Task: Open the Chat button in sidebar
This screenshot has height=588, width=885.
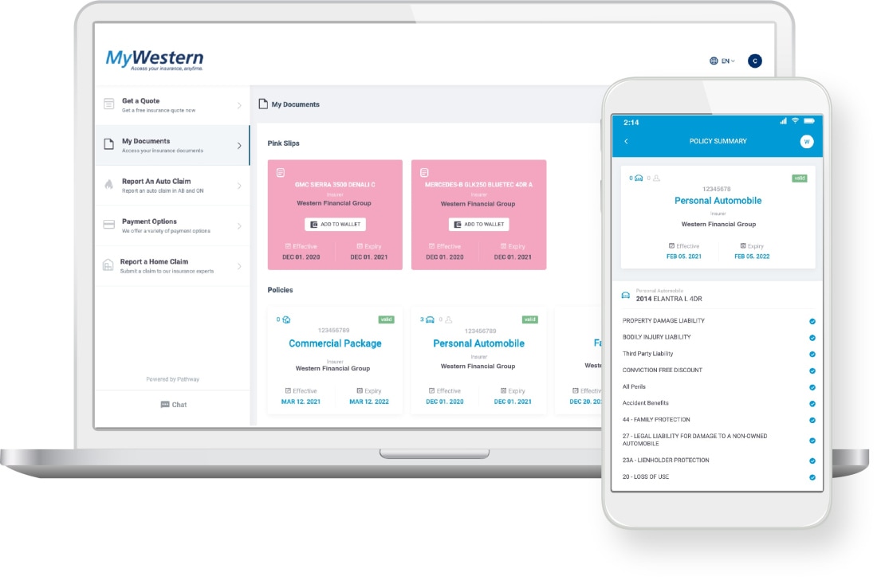Action: tap(173, 405)
